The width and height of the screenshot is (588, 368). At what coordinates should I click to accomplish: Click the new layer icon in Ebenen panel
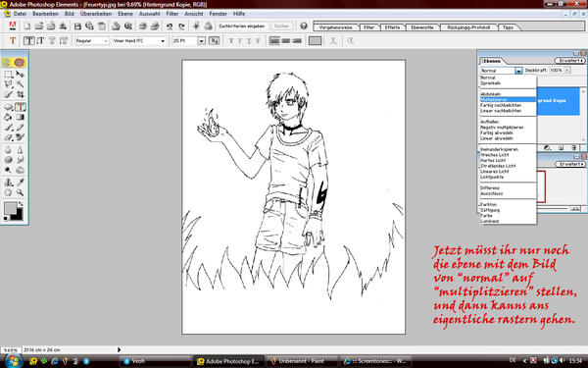tap(561, 147)
